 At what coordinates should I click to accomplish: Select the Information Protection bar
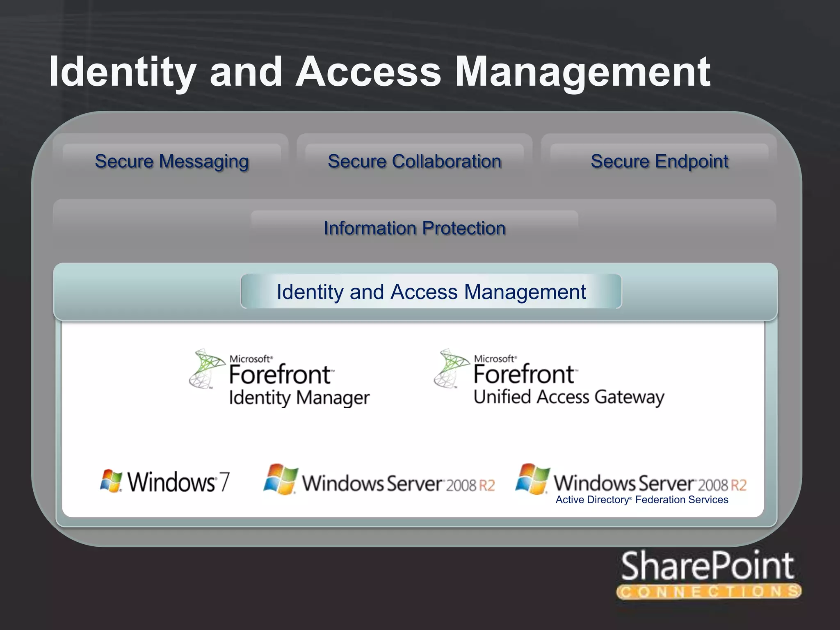(414, 228)
